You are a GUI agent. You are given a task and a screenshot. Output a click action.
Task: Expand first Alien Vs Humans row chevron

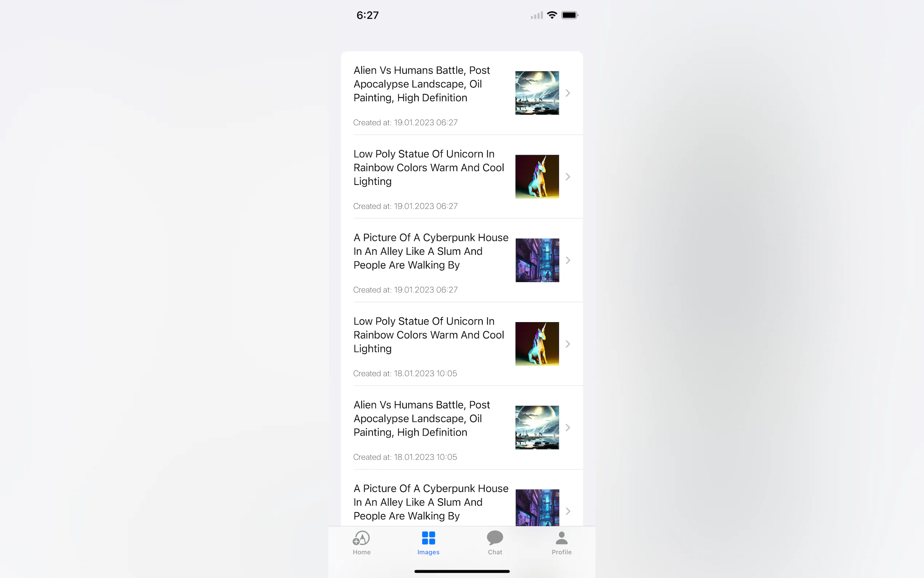[x=567, y=93]
